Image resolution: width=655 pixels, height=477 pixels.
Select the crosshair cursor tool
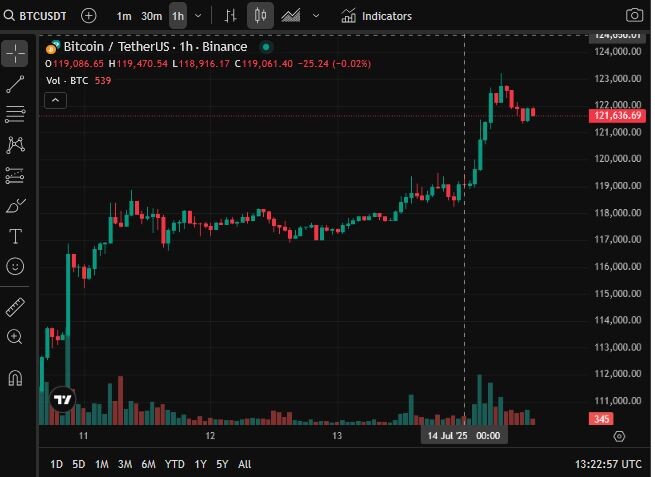coord(15,53)
